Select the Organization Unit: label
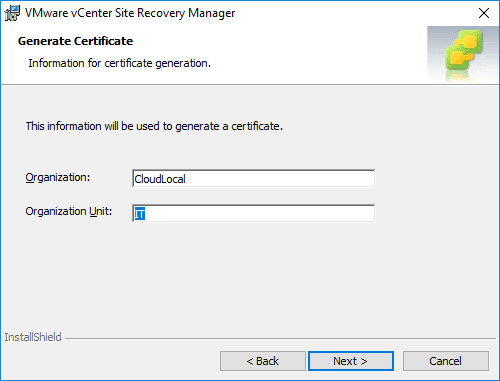 [69, 211]
